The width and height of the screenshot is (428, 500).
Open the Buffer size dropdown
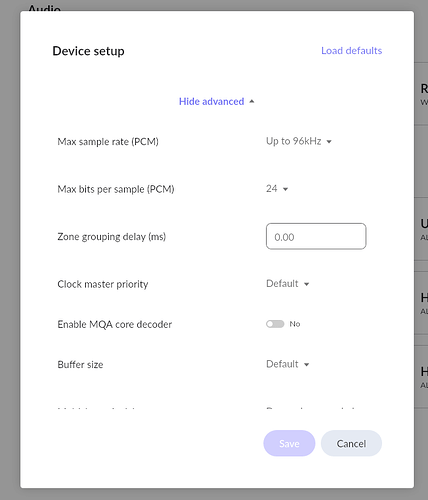[288, 364]
